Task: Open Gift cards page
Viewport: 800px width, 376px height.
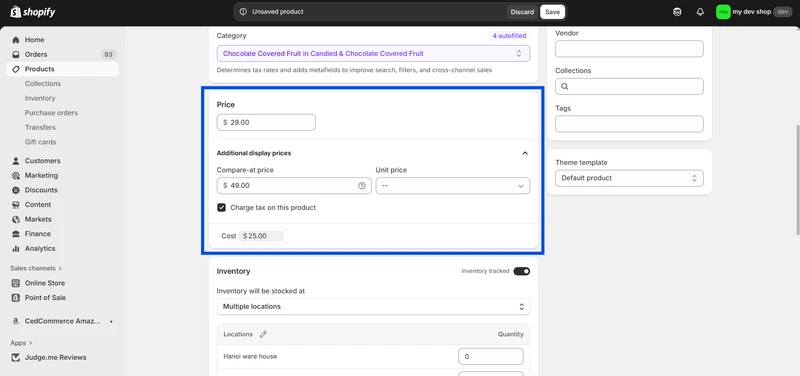Action: tap(40, 142)
